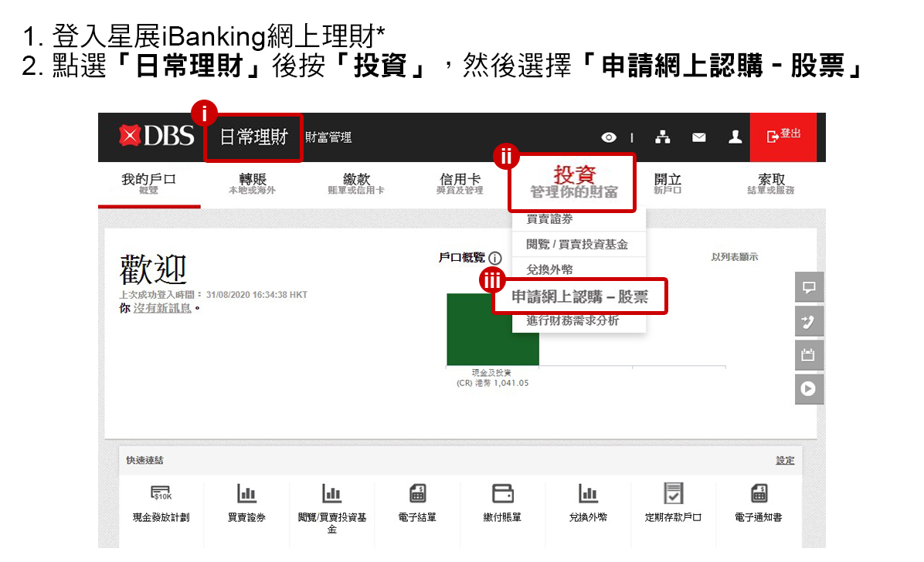Click the sitemap icon in header

(x=662, y=137)
